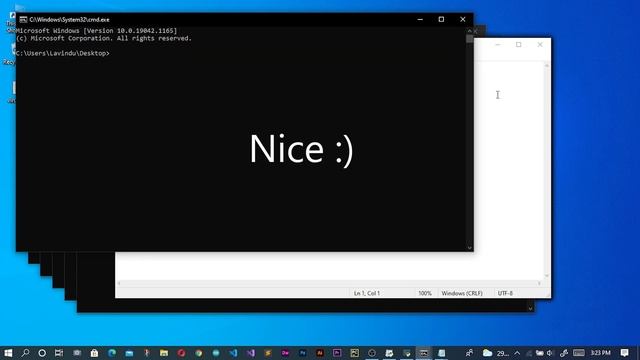Switch to the Command Prompt taskbar icon

pyautogui.click(x=424, y=353)
